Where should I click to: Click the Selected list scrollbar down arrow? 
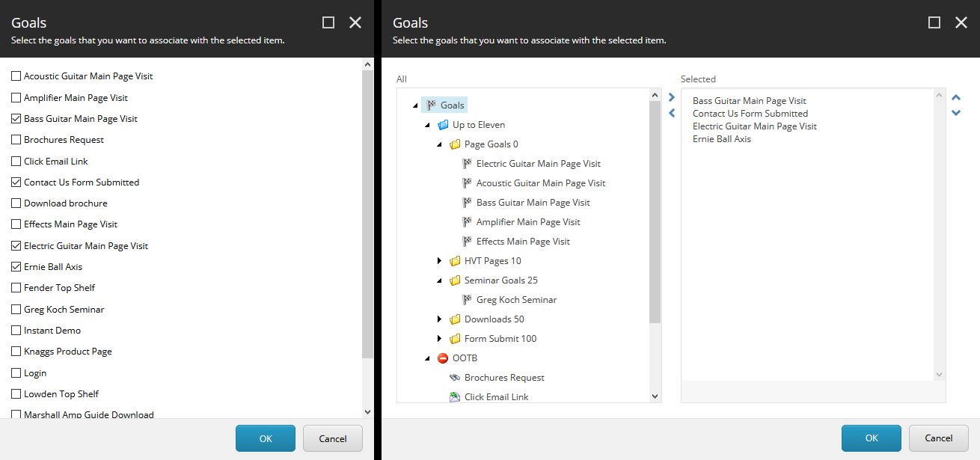940,374
